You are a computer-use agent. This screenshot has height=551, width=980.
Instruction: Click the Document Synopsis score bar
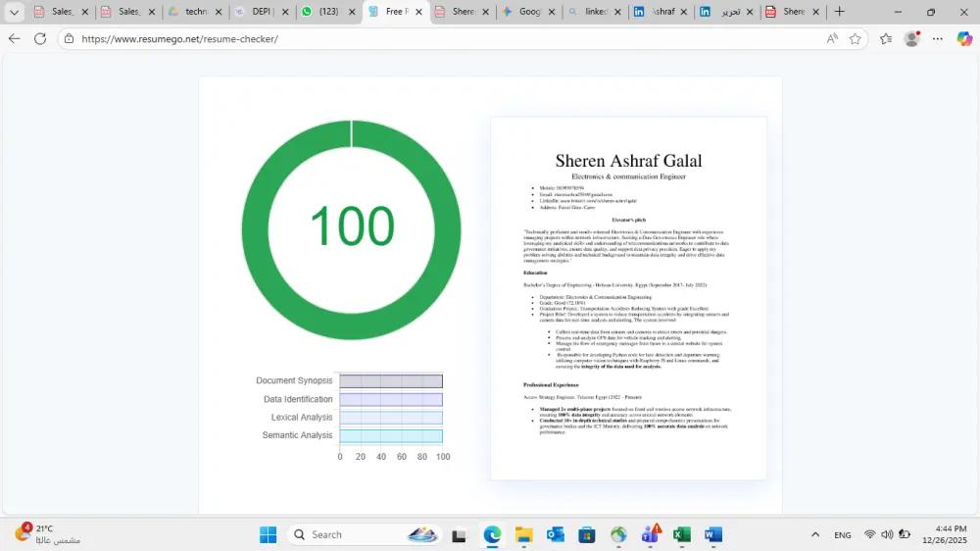(x=391, y=380)
